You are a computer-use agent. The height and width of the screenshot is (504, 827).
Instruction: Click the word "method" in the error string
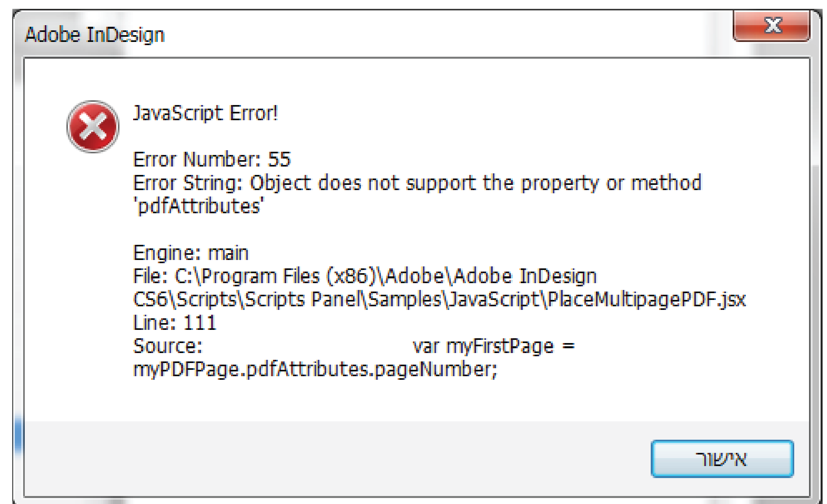666,183
